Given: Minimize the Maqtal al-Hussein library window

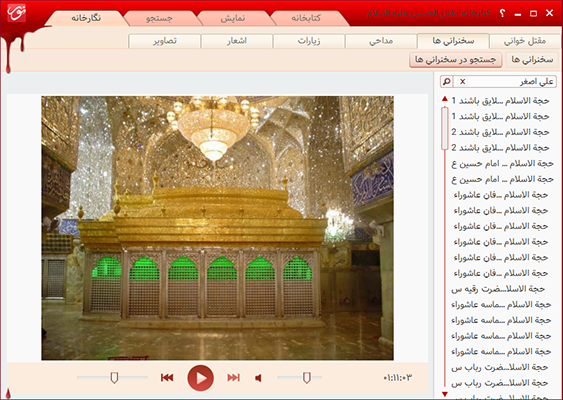Looking at the screenshot, I should pyautogui.click(x=517, y=14).
